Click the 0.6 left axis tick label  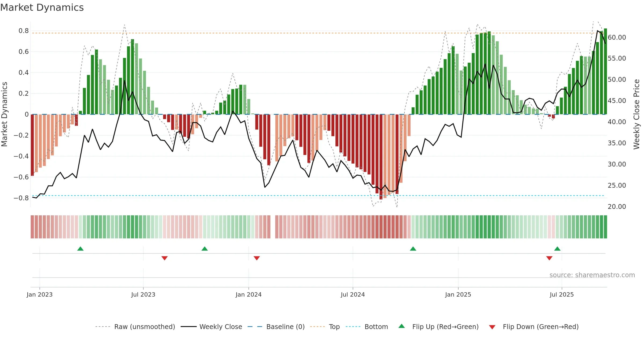[24, 52]
